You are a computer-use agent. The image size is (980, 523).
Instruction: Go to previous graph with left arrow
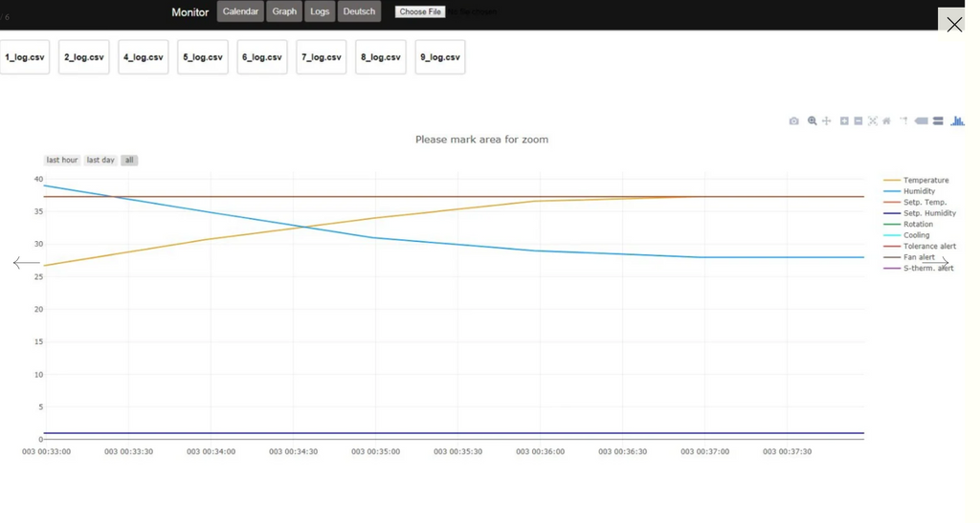tap(26, 263)
